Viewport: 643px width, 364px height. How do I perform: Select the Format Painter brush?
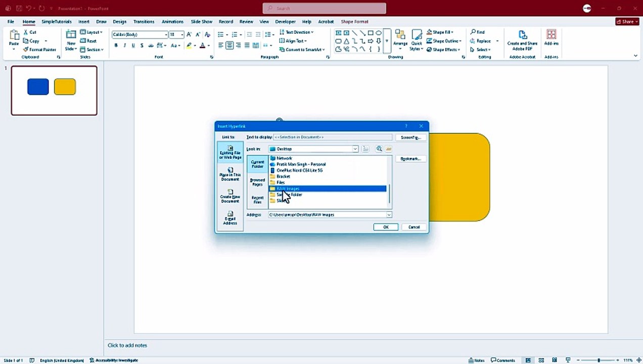tap(26, 50)
